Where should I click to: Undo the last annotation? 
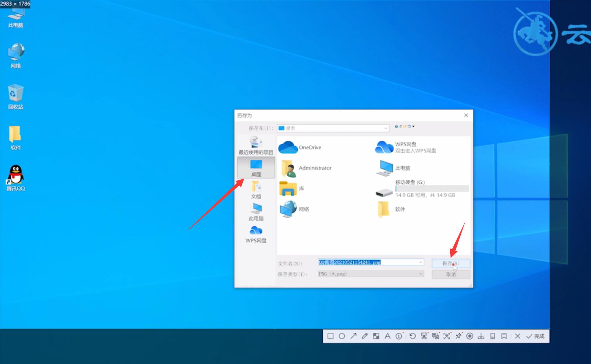pos(413,336)
